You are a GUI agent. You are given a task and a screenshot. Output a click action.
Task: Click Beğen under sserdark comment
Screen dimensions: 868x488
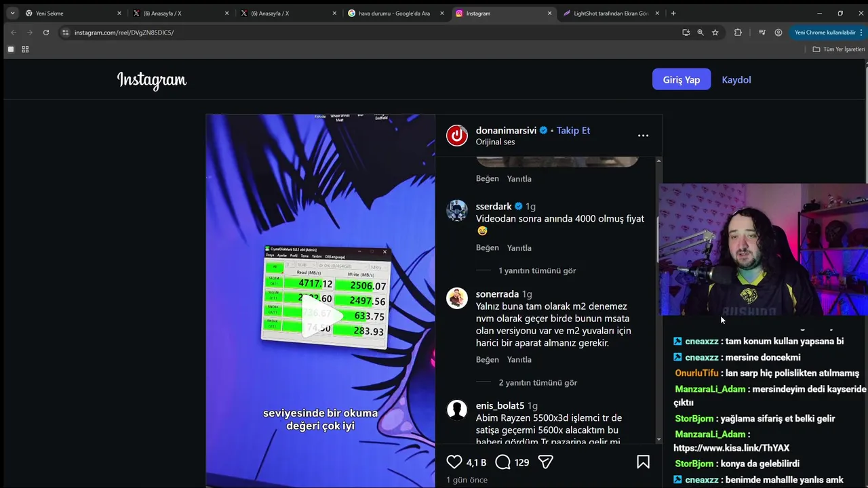487,248
